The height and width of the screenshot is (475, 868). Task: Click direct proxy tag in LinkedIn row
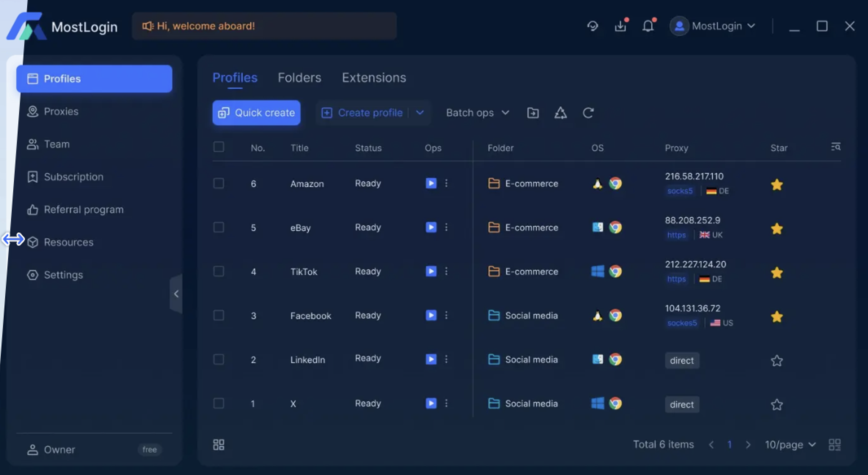click(x=682, y=360)
